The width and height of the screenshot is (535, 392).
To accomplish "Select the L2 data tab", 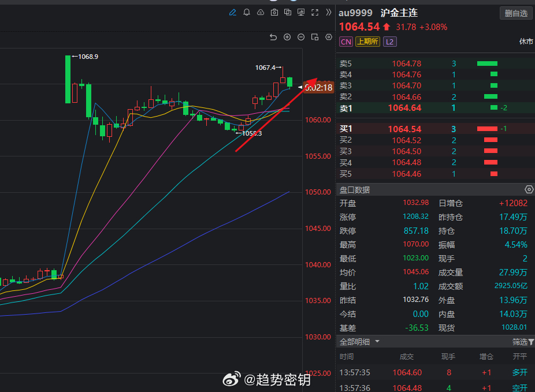I will click(389, 42).
